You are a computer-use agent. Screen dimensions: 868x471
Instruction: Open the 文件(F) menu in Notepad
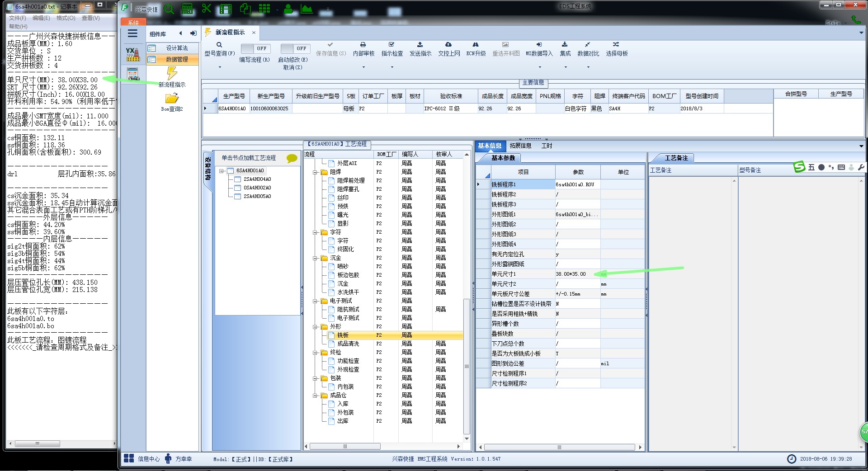coord(18,18)
